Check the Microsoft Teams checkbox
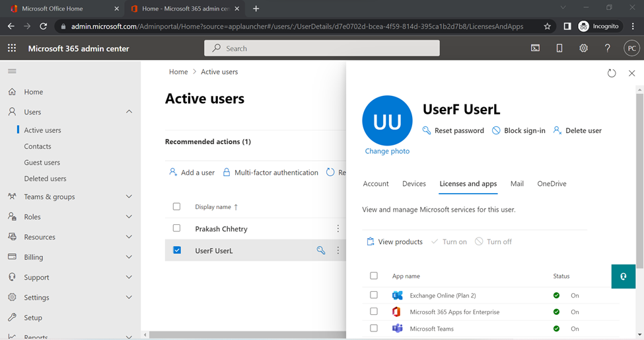Viewport: 644px width, 340px height. tap(374, 328)
